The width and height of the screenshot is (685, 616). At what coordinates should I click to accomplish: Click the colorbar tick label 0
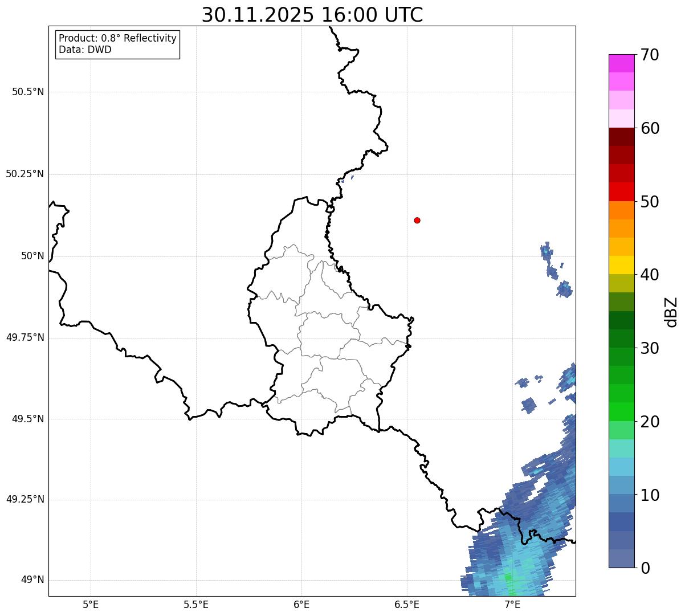(645, 568)
